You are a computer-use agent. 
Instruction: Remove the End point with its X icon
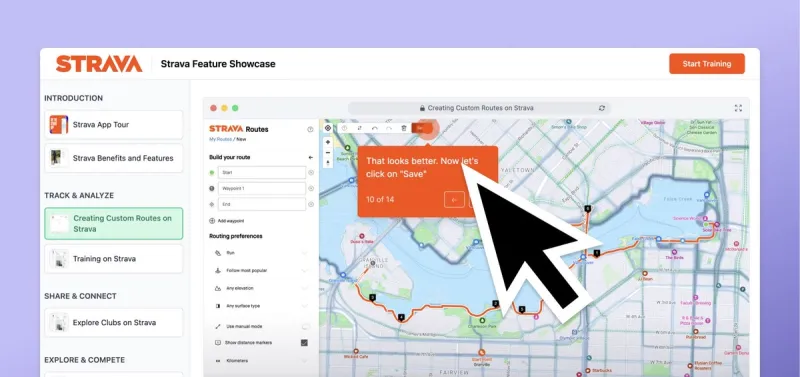coord(311,204)
